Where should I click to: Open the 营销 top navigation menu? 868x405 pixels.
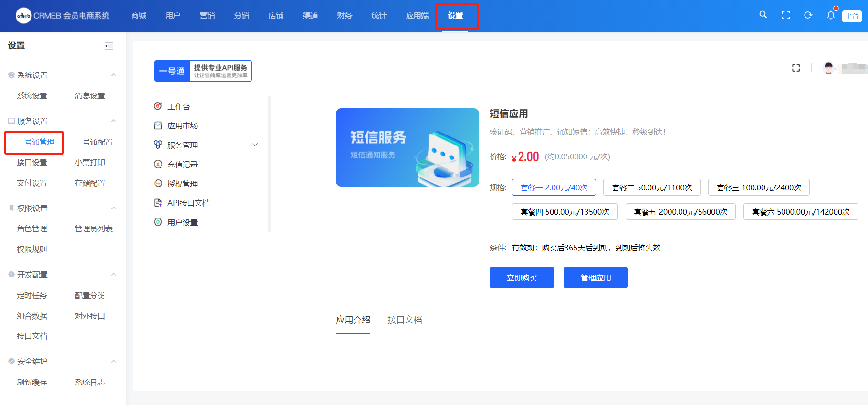click(207, 16)
